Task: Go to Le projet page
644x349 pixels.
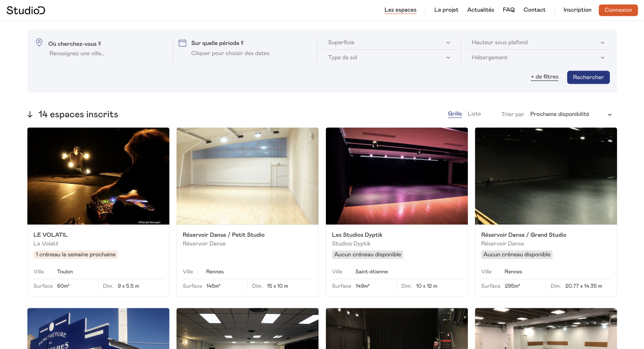Action: pyautogui.click(x=446, y=10)
